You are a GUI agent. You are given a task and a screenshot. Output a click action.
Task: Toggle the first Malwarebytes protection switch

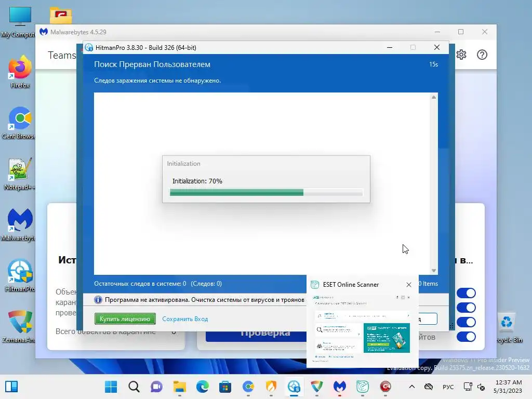click(466, 293)
